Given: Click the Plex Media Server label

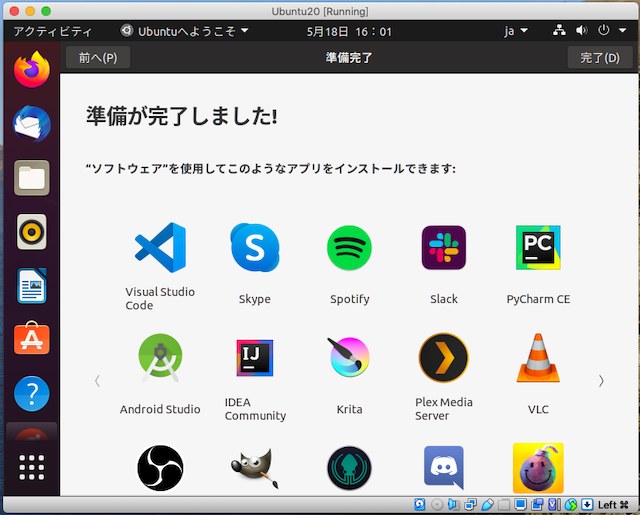Looking at the screenshot, I should pyautogui.click(x=444, y=409).
